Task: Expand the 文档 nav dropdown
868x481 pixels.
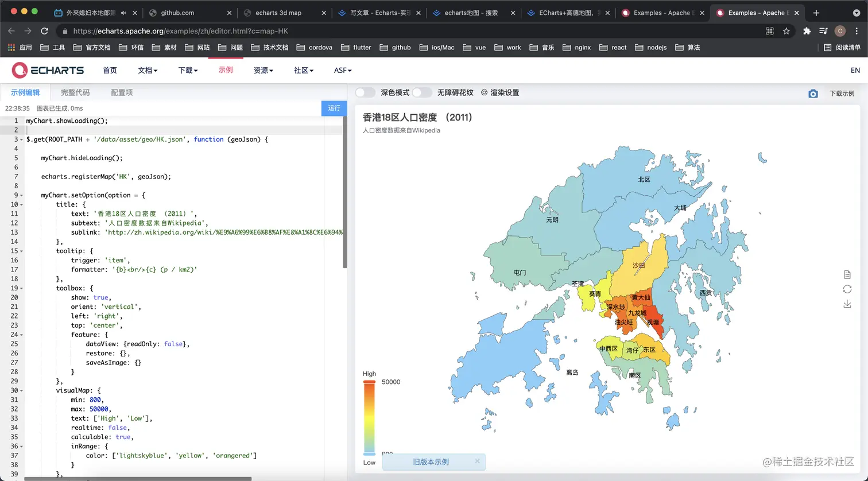Action: tap(148, 70)
